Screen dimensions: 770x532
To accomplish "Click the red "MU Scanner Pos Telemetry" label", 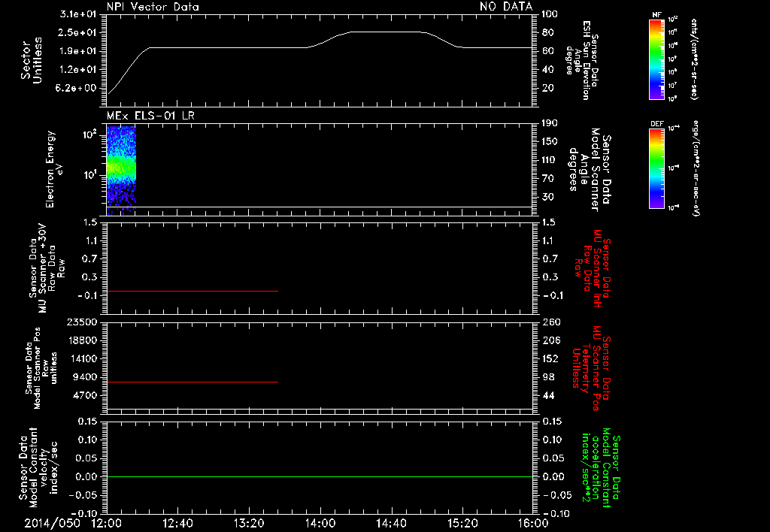I will point(592,368).
